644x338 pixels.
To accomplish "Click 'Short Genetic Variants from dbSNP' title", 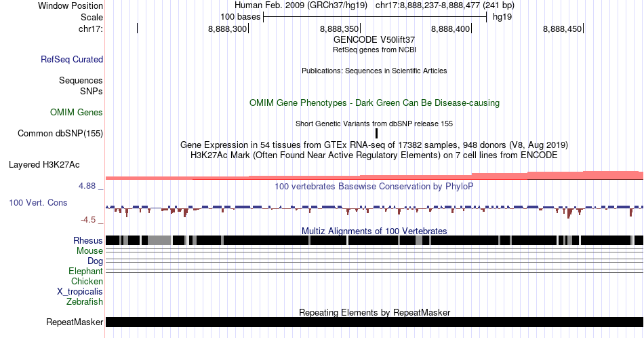I will click(x=374, y=124).
